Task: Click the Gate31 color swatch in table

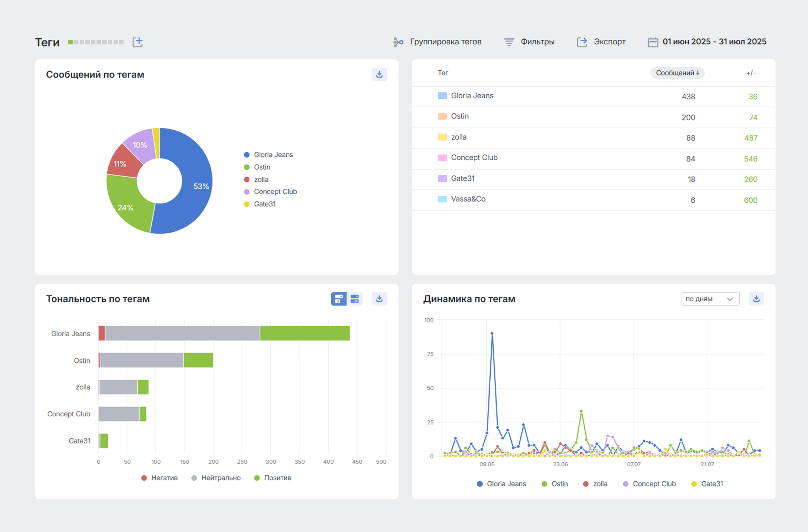Action: (442, 178)
